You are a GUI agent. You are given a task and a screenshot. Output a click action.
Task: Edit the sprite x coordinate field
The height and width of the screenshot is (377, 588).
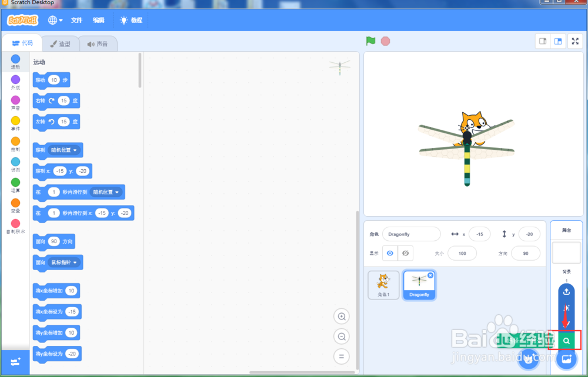479,234
